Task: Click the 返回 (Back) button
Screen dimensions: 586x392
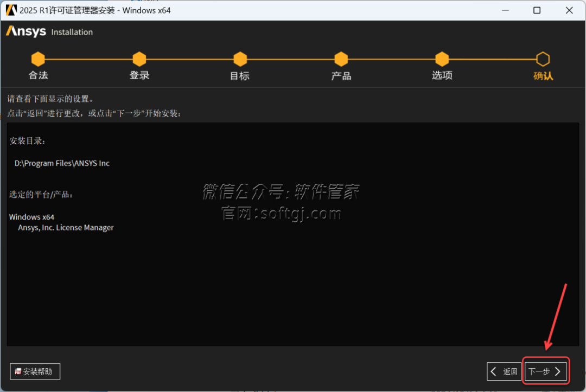Action: (504, 371)
